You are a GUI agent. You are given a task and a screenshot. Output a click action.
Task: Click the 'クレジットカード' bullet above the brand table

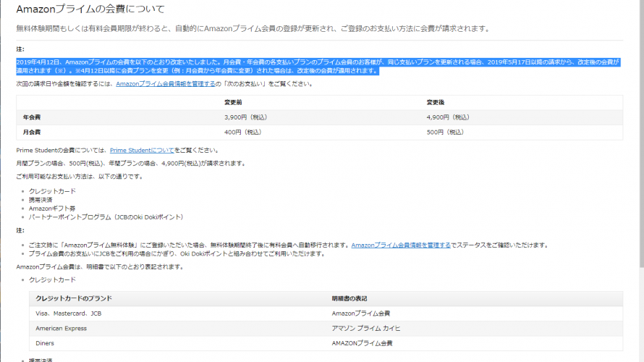(52, 279)
